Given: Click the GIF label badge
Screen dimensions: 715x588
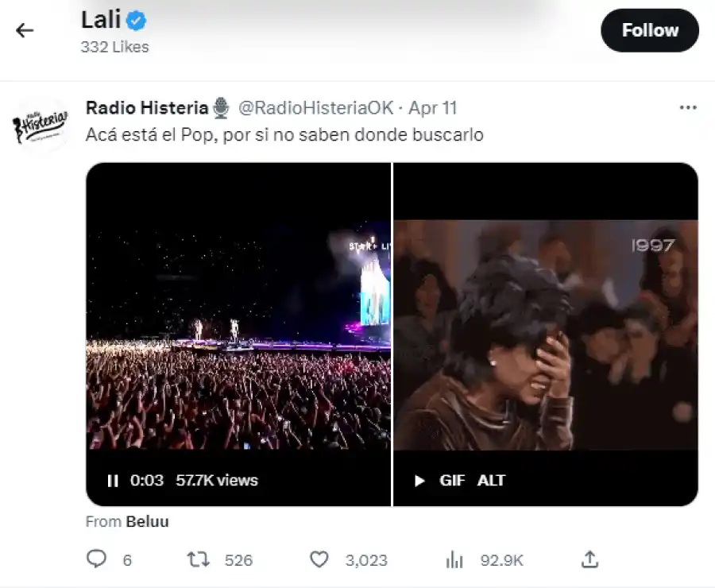Looking at the screenshot, I should click(x=451, y=480).
